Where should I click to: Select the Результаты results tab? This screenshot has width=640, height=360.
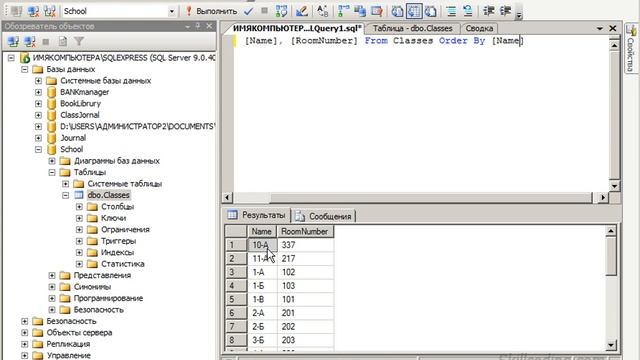point(257,215)
